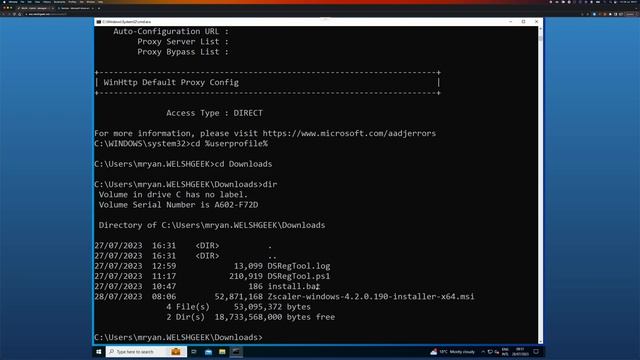The height and width of the screenshot is (360, 640).
Task: Click the DSRegTool.ps1 file name
Action: coord(299,276)
